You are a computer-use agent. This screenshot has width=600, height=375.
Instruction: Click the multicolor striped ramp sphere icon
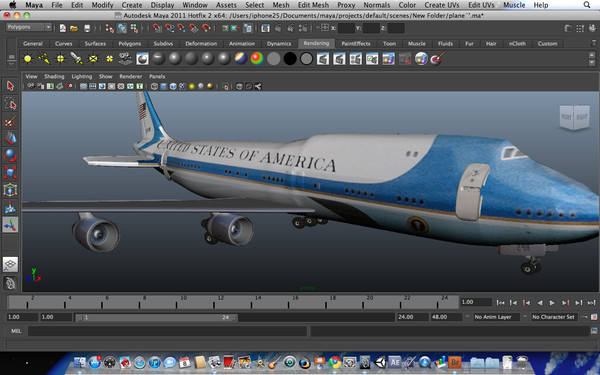point(241,59)
